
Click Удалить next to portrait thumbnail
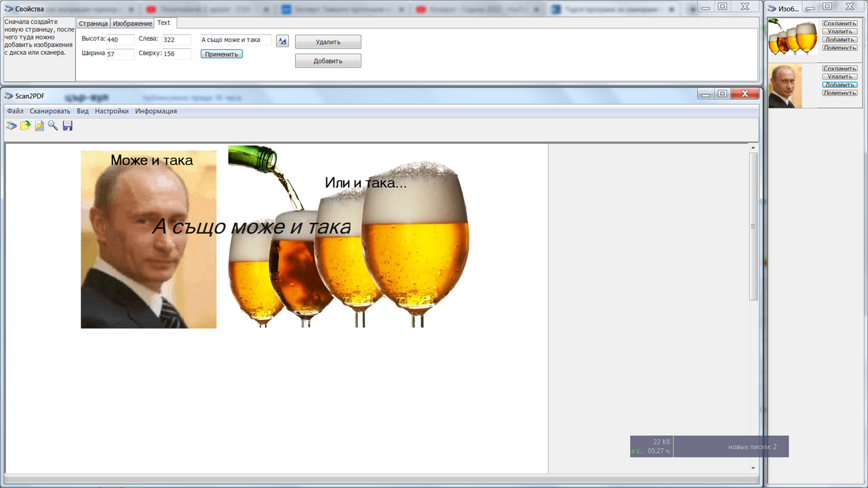tap(840, 77)
